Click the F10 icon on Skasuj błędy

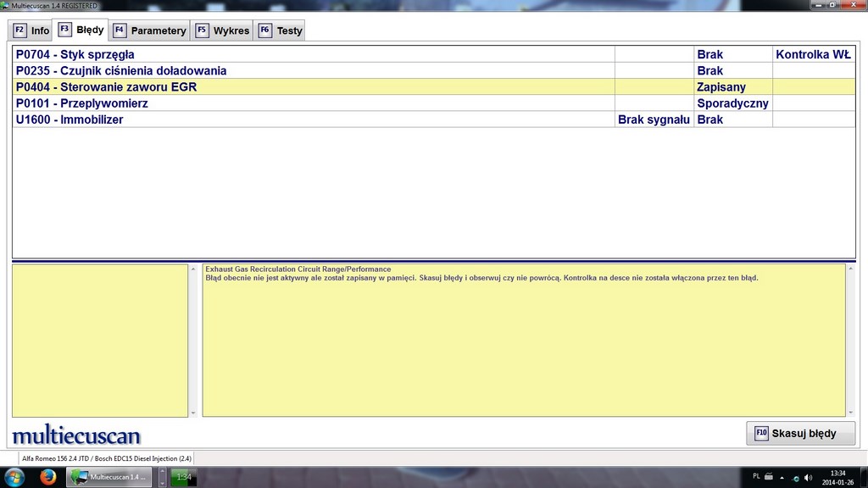pos(761,433)
